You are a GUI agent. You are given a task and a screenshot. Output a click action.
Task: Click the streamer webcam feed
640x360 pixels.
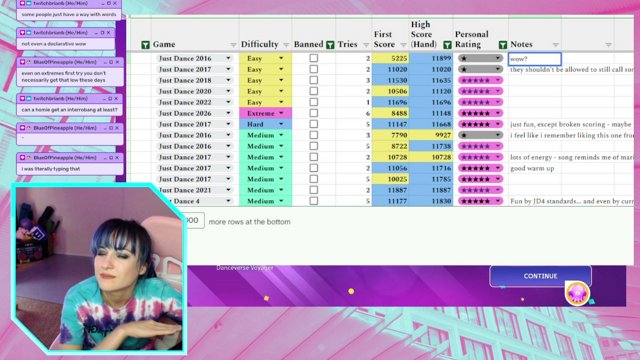tap(99, 269)
